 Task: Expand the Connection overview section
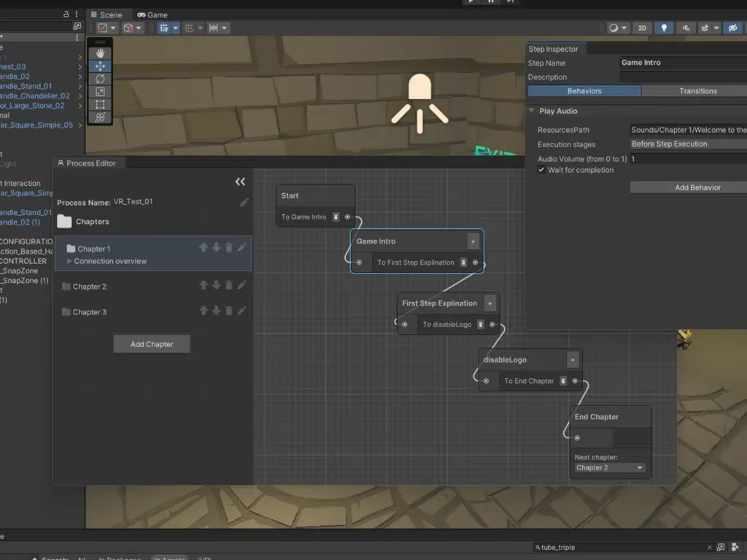click(x=70, y=261)
